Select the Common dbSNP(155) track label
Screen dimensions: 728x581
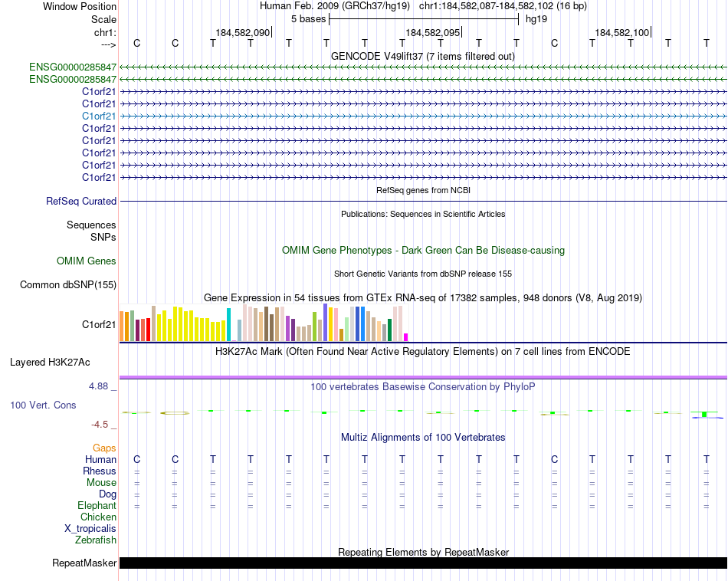(x=68, y=284)
